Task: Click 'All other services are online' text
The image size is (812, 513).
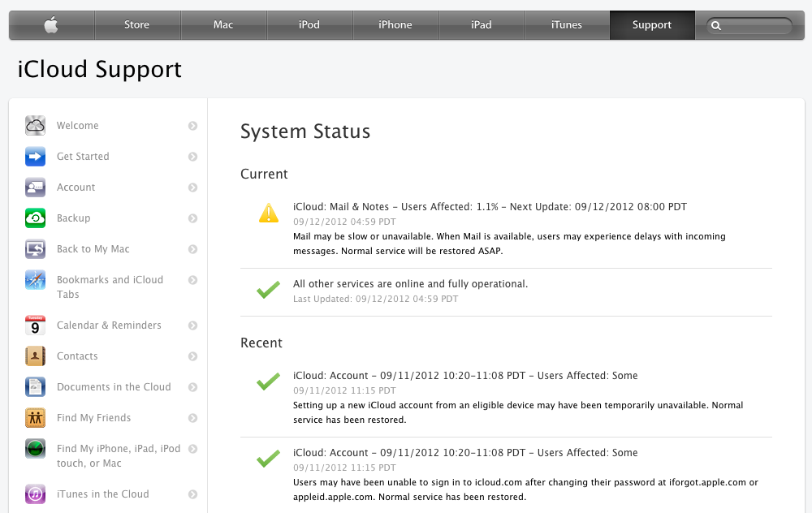Action: click(410, 283)
